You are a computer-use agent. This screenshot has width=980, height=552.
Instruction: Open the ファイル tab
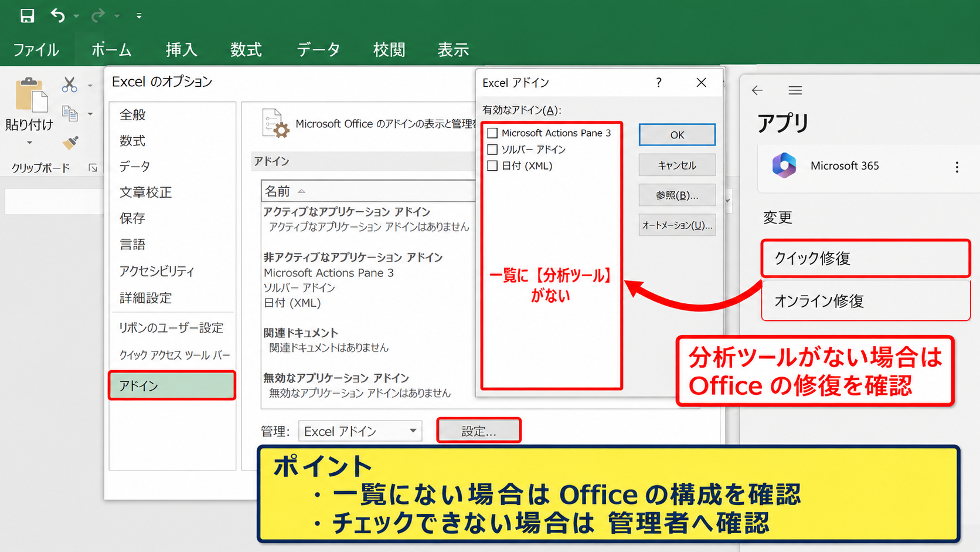point(36,50)
